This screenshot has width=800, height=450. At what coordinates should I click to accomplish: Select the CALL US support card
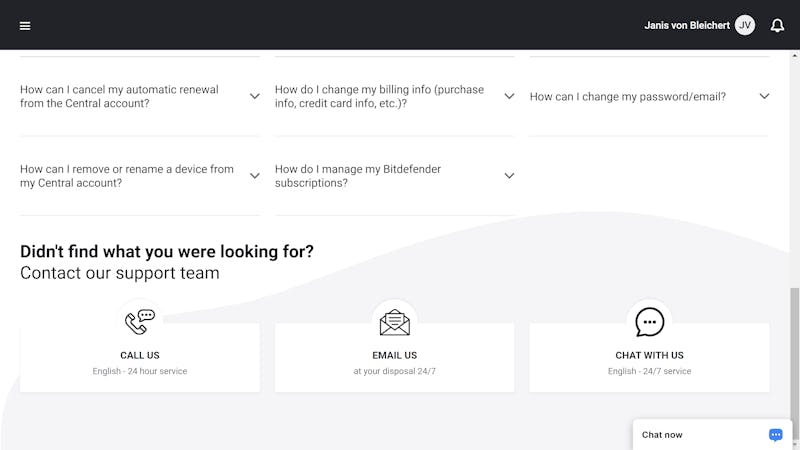(140, 357)
